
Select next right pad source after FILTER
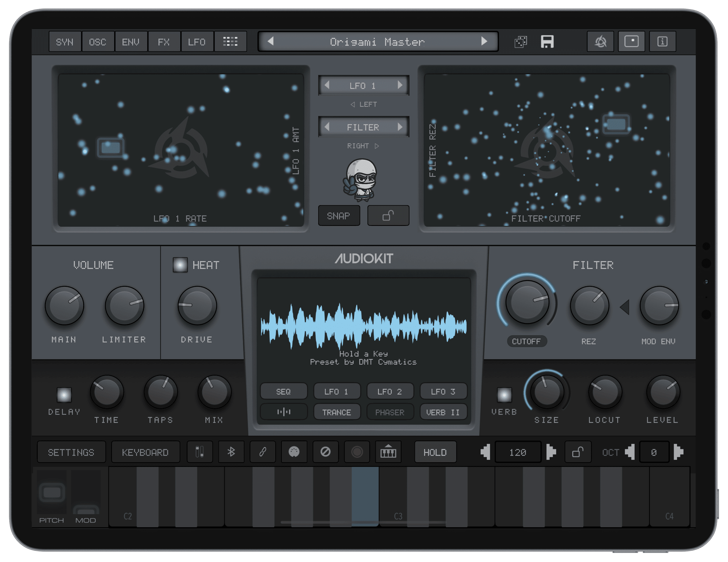400,127
